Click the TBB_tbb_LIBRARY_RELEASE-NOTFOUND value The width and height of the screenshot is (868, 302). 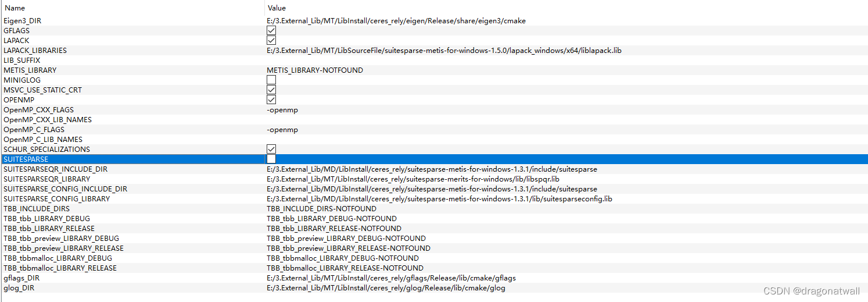tap(334, 228)
